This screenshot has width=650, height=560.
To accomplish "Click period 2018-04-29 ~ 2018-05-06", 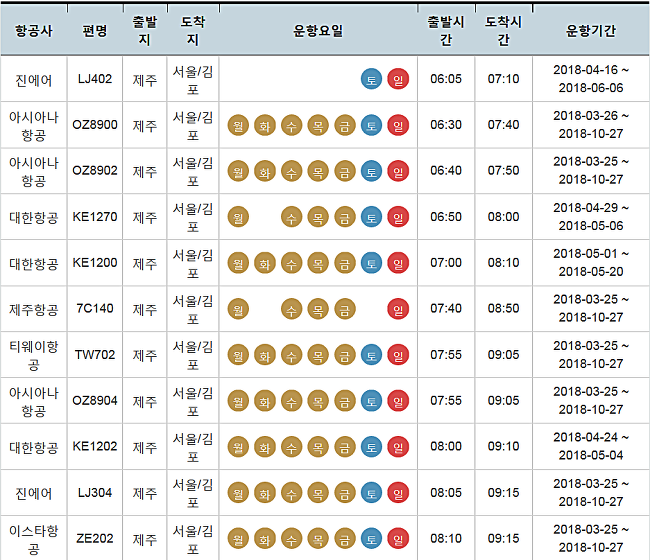I will point(591,217).
